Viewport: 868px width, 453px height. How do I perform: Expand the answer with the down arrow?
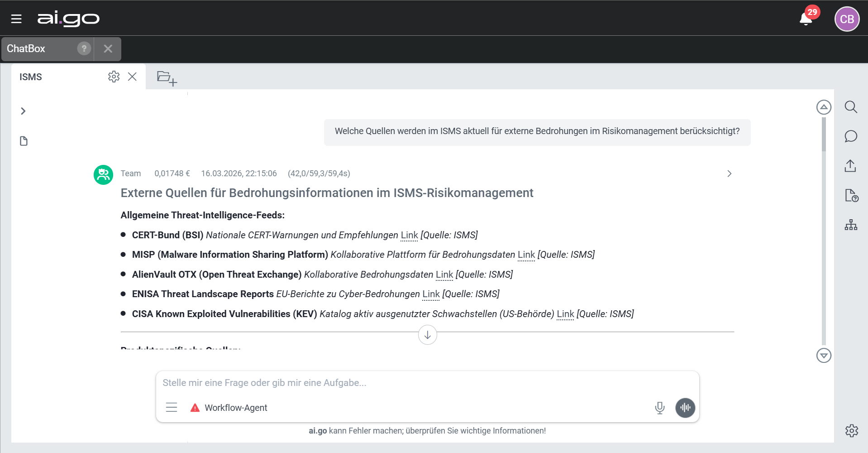(427, 335)
